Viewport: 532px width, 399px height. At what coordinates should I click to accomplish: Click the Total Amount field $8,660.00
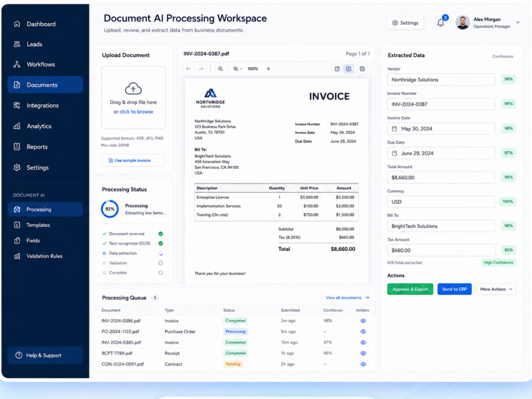441,178
